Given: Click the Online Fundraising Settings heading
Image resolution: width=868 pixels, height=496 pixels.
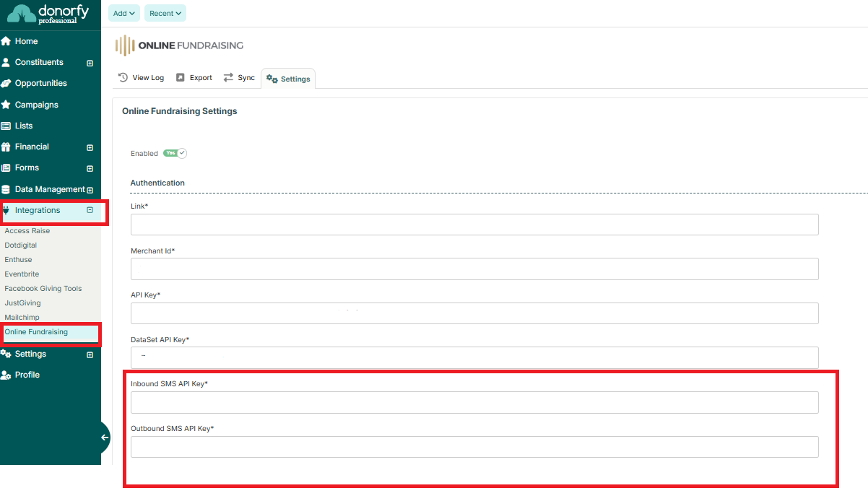Looking at the screenshot, I should pos(180,111).
